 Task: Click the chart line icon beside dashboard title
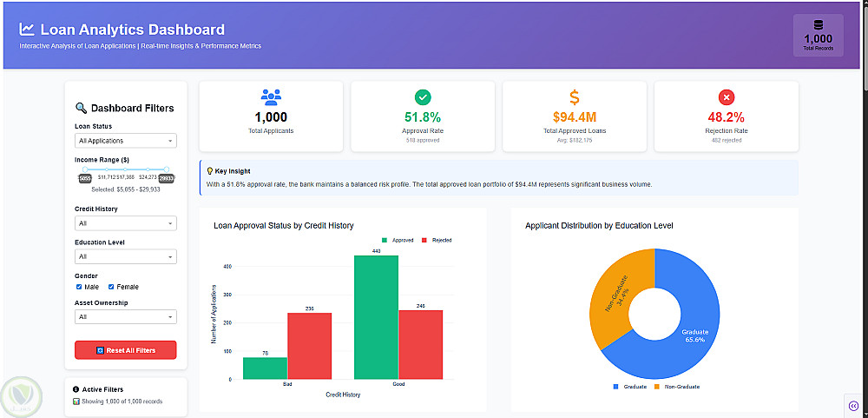pos(27,29)
